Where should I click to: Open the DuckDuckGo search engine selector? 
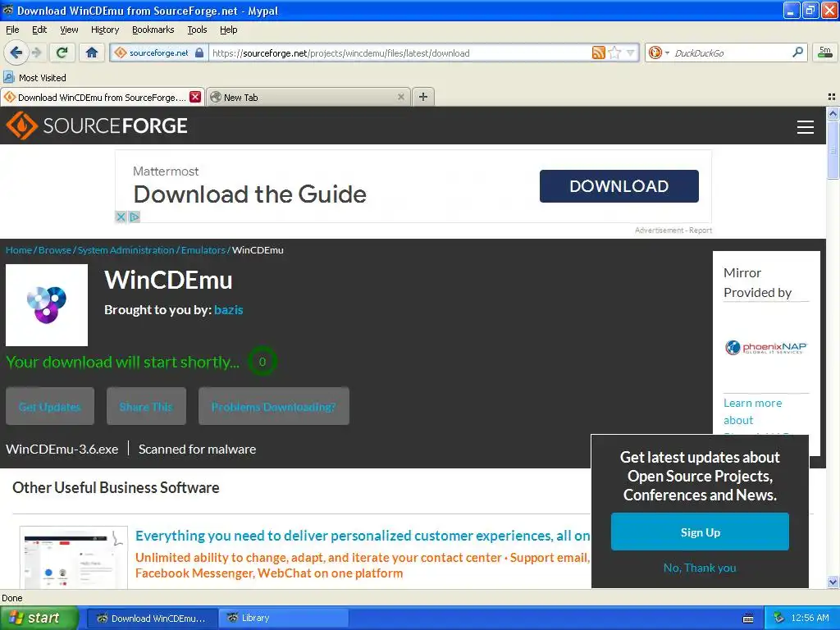(x=659, y=52)
